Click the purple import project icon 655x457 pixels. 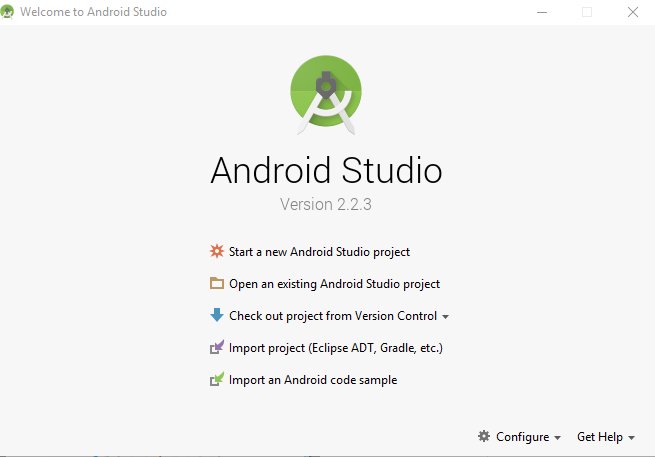(217, 347)
